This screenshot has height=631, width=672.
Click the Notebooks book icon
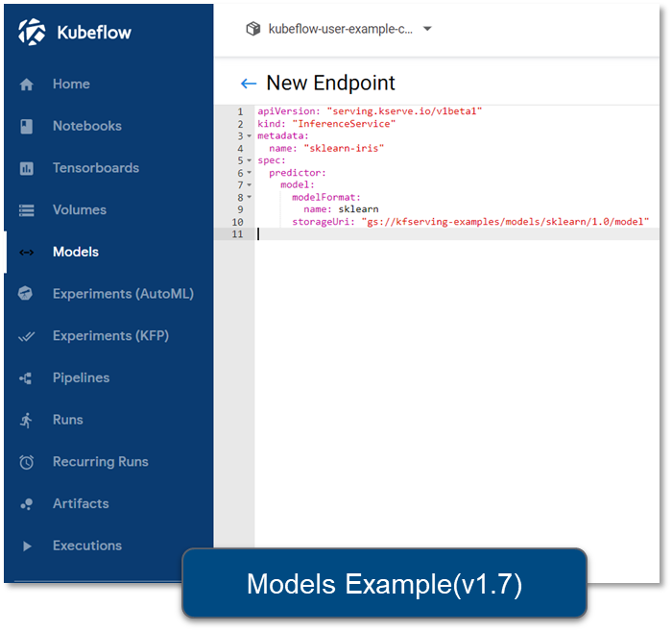[x=27, y=126]
